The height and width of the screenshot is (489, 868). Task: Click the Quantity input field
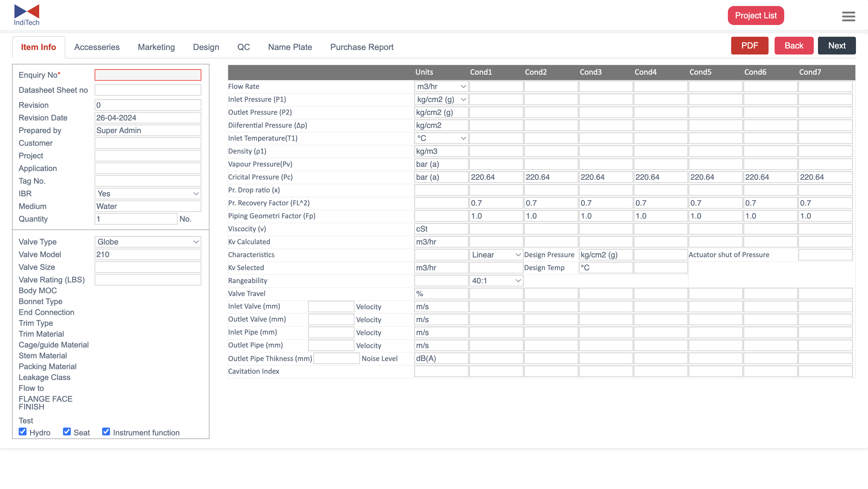pos(136,219)
